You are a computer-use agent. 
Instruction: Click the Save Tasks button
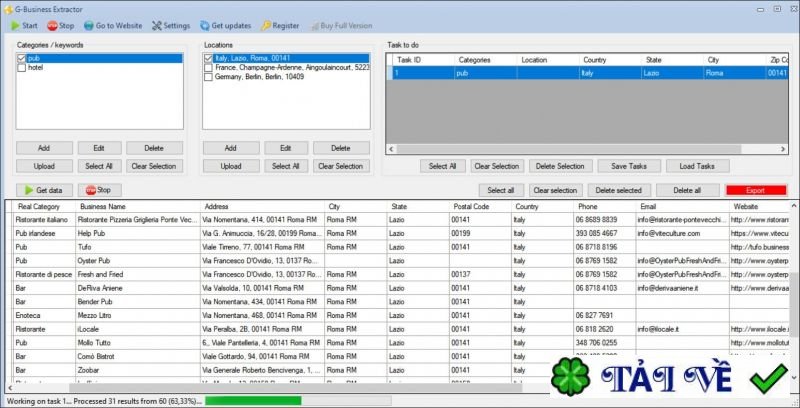(x=629, y=166)
